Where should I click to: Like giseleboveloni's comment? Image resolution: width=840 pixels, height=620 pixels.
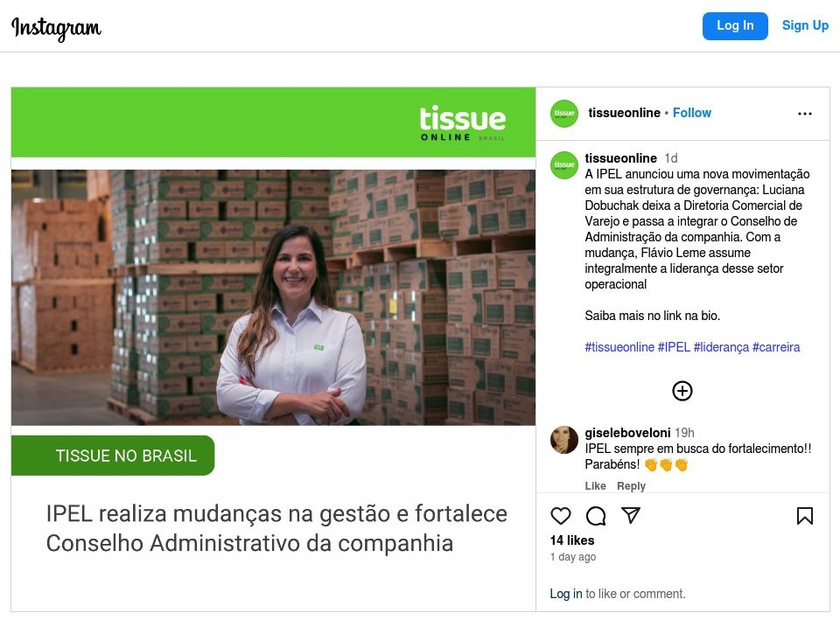(x=595, y=485)
